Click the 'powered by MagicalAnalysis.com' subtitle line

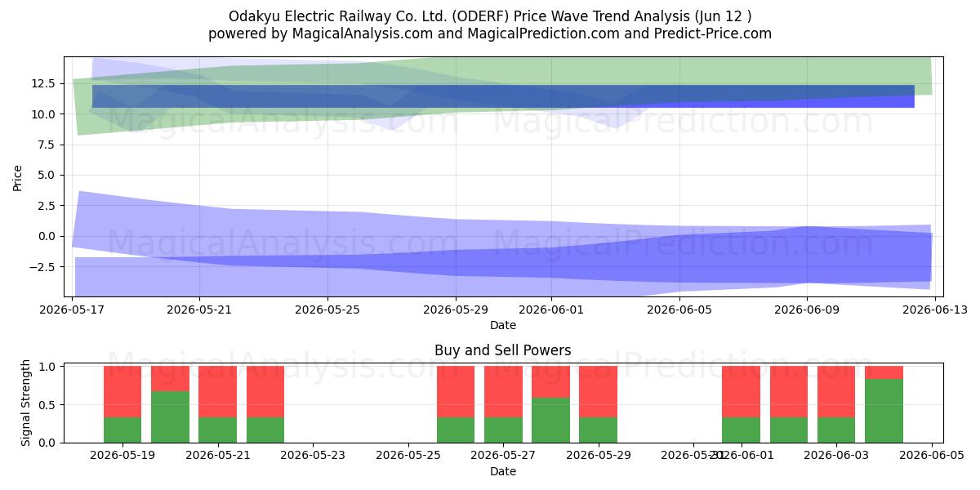[490, 33]
